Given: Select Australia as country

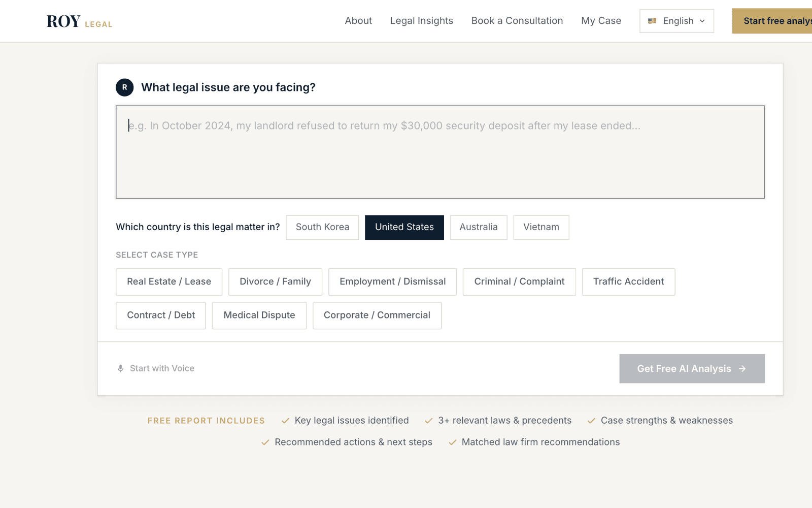Looking at the screenshot, I should [479, 227].
